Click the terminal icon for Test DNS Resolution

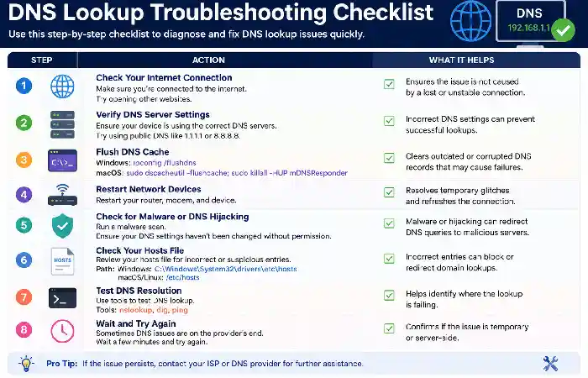tap(62, 298)
